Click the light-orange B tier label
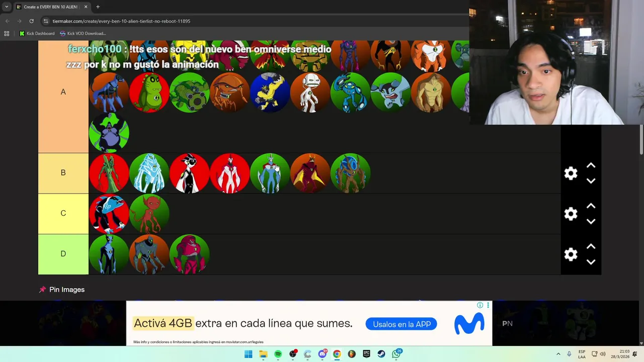Image resolution: width=644 pixels, height=362 pixels. 63,173
